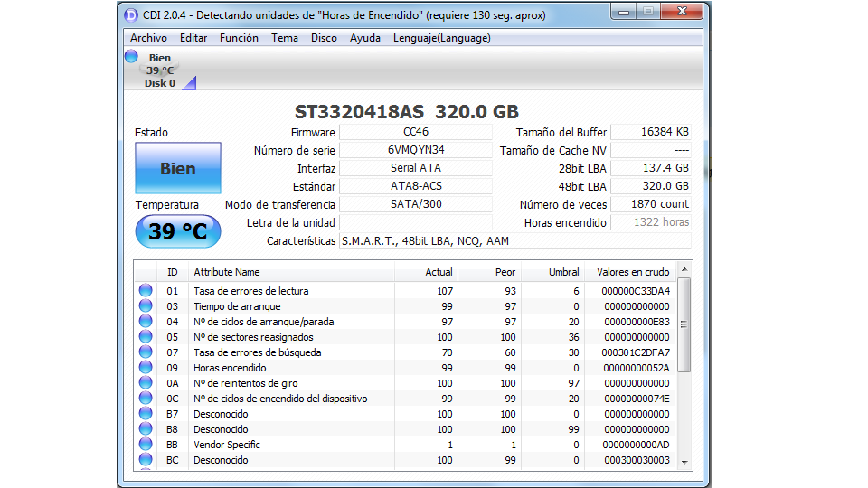Open the Disco menu
The height and width of the screenshot is (488, 868).
(x=324, y=38)
